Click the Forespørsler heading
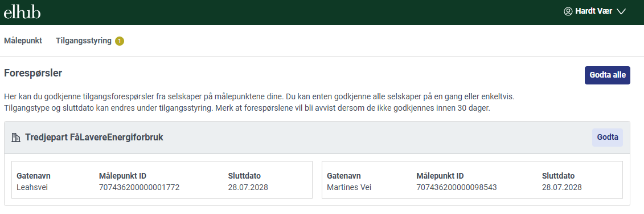The width and height of the screenshot is (644, 214). click(x=33, y=73)
